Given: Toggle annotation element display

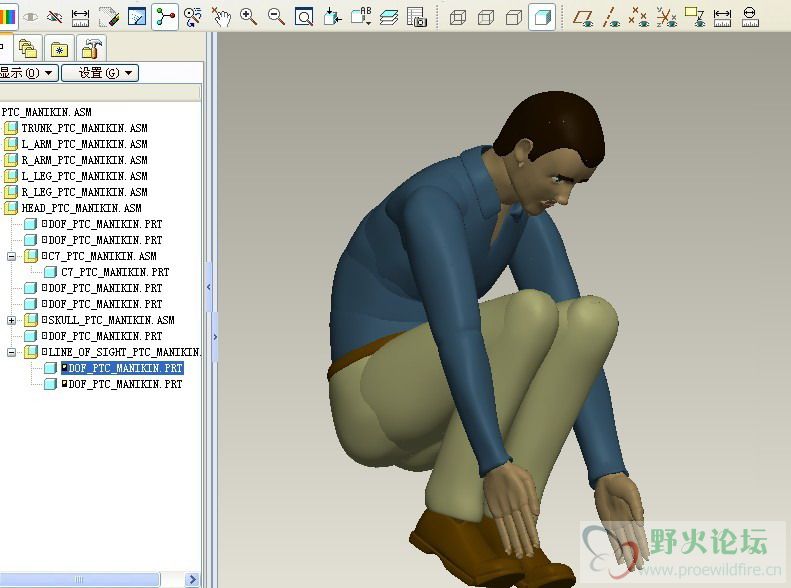Looking at the screenshot, I should click(x=694, y=17).
